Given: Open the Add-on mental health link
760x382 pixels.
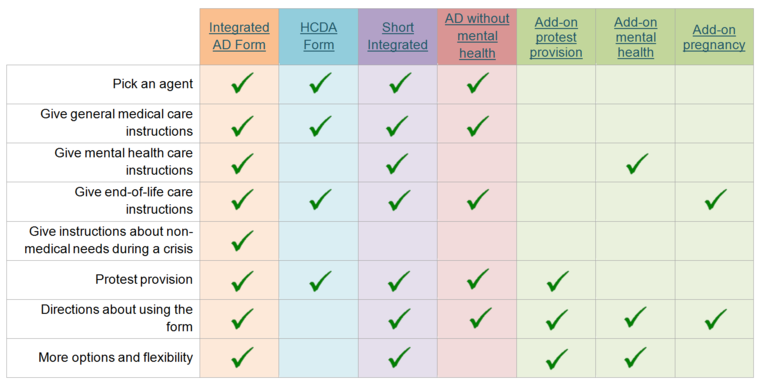Looking at the screenshot, I should point(635,37).
